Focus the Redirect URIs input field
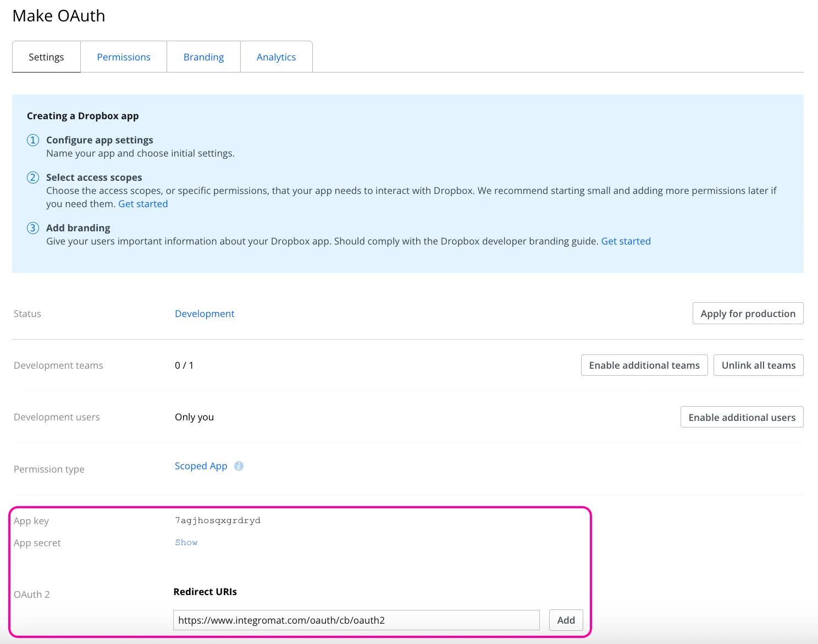This screenshot has height=644, width=818. pos(356,620)
